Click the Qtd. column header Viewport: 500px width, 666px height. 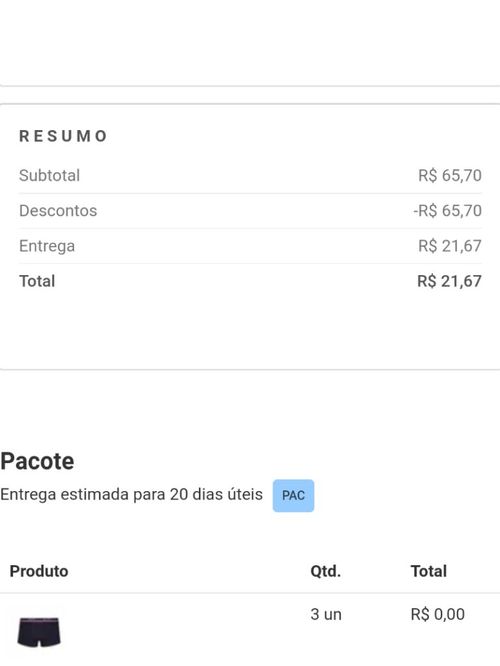click(325, 571)
